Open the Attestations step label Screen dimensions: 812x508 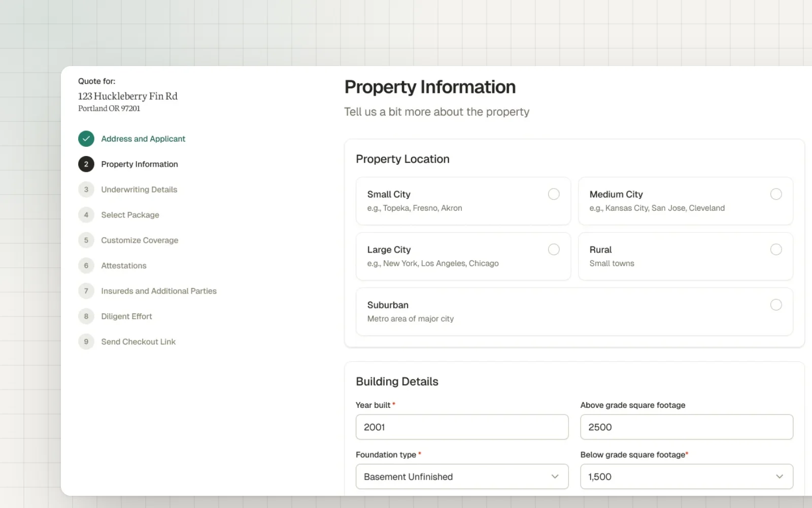124,266
